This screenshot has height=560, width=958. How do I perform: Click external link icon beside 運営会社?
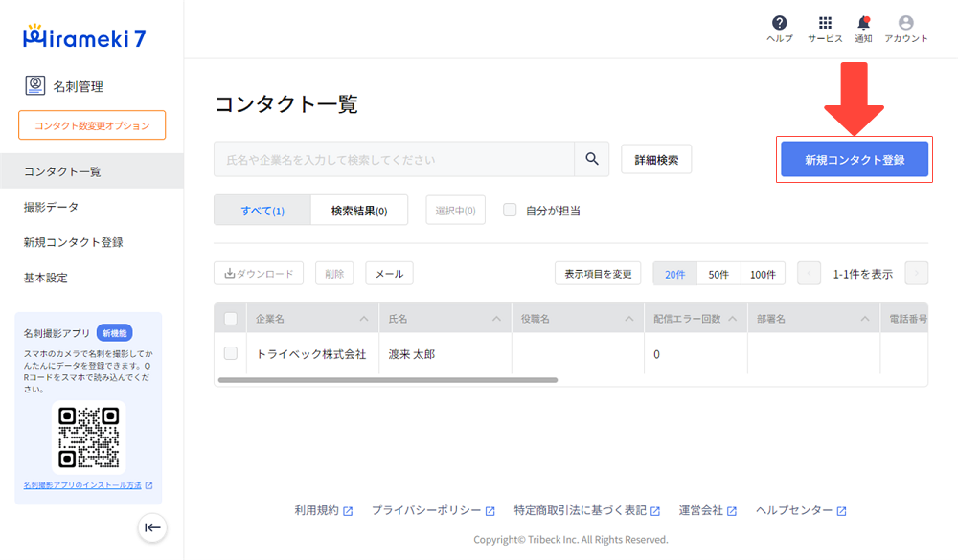(x=732, y=511)
